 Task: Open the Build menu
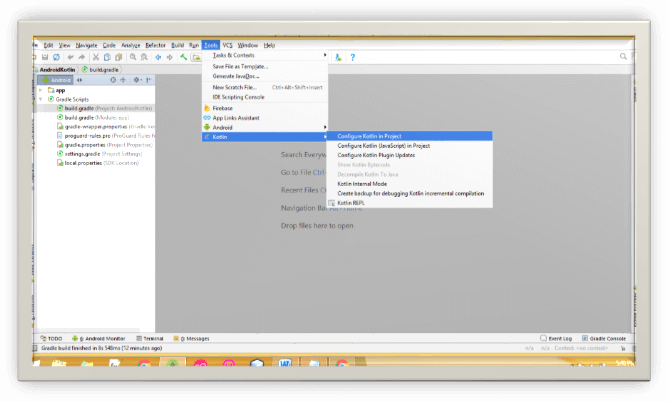[178, 45]
